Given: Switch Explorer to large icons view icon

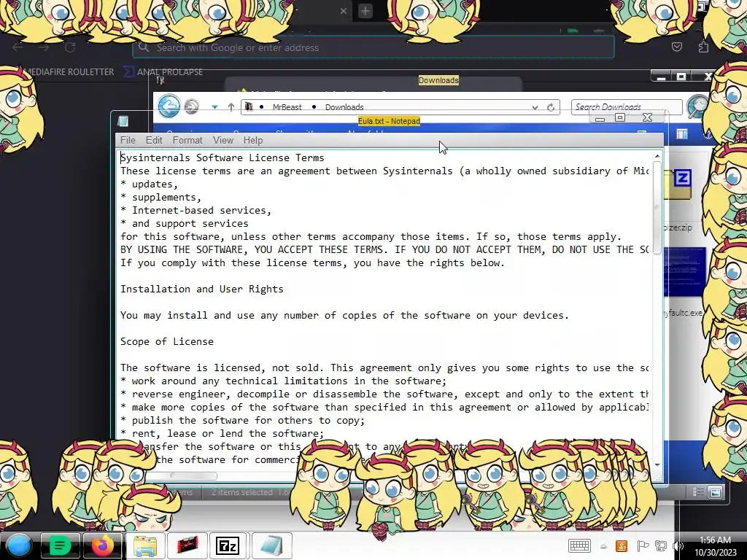Looking at the screenshot, I should pyautogui.click(x=716, y=492).
